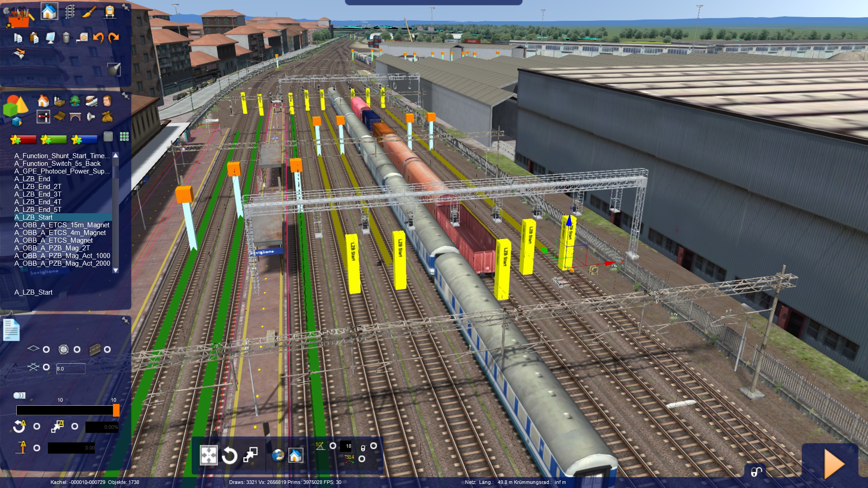Select A_OBB_A_ETCS_Magnet list entry
This screenshot has height=488, width=868.
click(53, 240)
